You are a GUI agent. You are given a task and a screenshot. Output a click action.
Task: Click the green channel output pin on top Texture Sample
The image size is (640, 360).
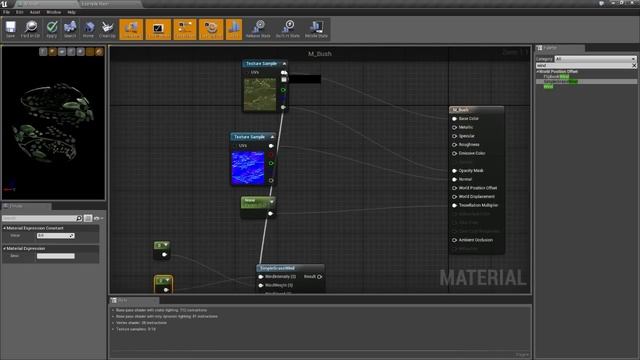click(283, 90)
